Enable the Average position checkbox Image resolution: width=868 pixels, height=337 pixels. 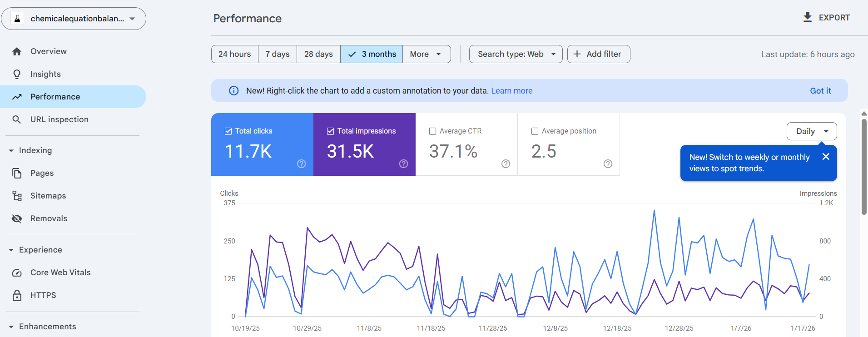coord(535,131)
